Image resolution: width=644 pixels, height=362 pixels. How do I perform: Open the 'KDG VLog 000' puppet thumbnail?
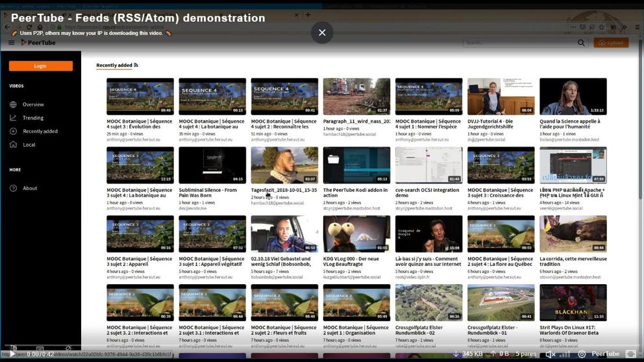coord(356,234)
